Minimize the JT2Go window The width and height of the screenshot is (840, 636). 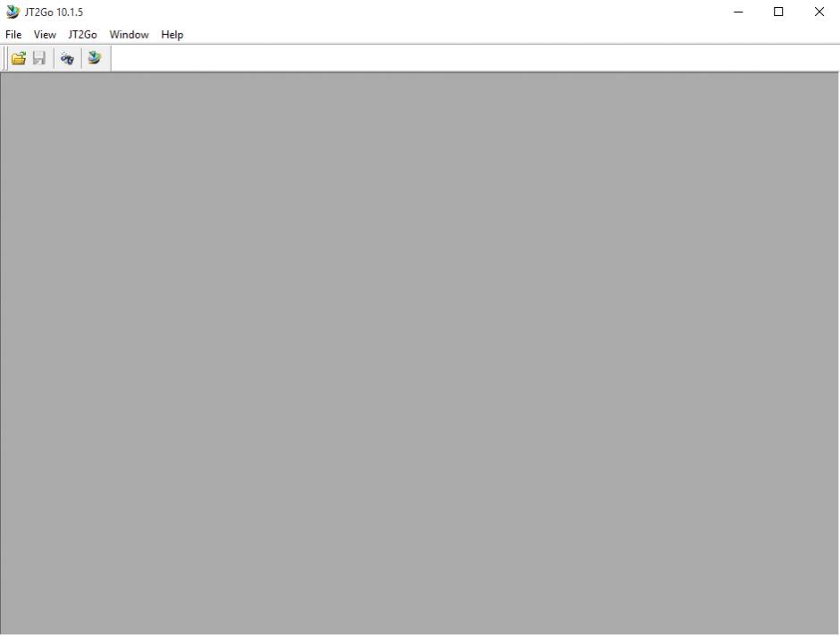click(738, 12)
